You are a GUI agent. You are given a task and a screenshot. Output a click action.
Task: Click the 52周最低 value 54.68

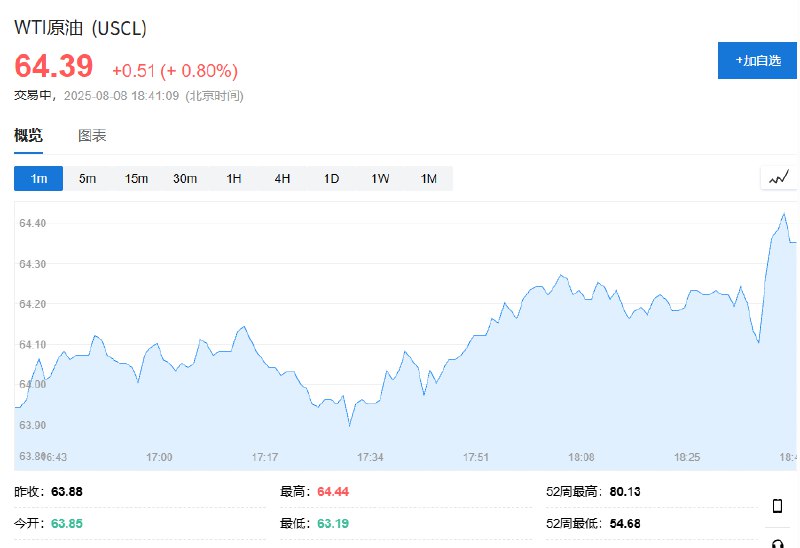tap(625, 524)
